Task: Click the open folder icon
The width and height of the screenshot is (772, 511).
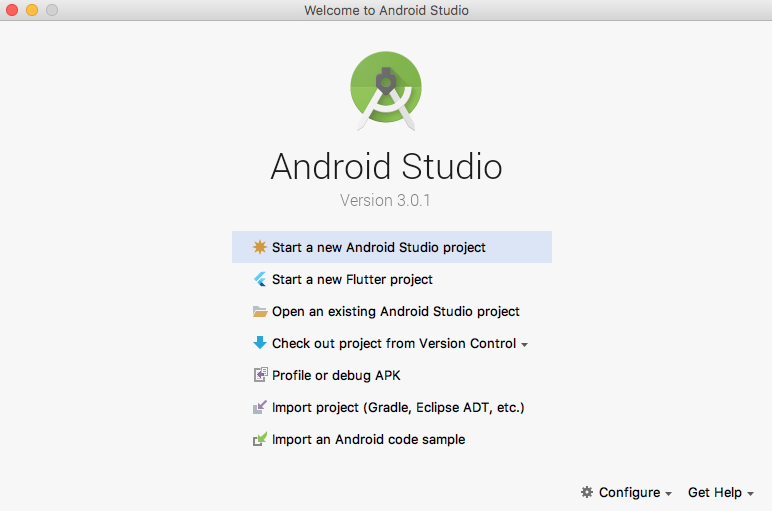Action: [x=259, y=311]
